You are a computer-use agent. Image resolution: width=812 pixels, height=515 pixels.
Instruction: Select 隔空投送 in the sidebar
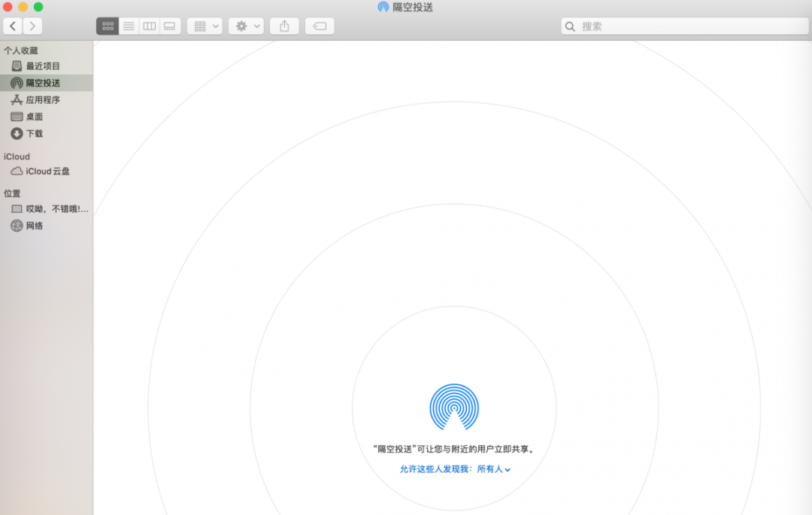47,83
